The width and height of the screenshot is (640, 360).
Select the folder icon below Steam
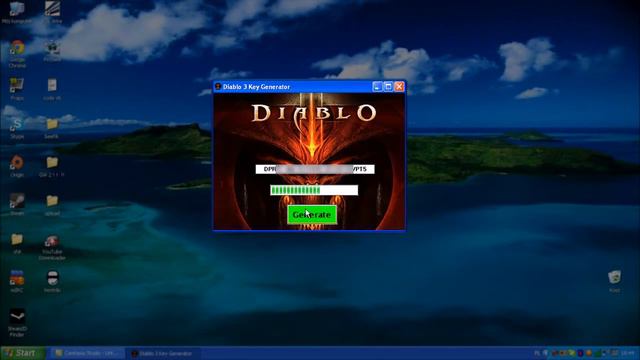(17, 243)
